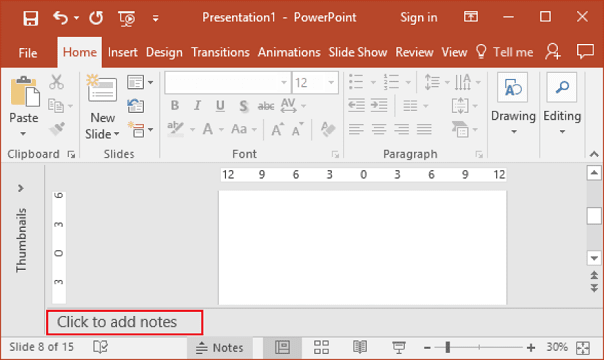Toggle Bold formatting
This screenshot has width=604, height=360.
[175, 105]
